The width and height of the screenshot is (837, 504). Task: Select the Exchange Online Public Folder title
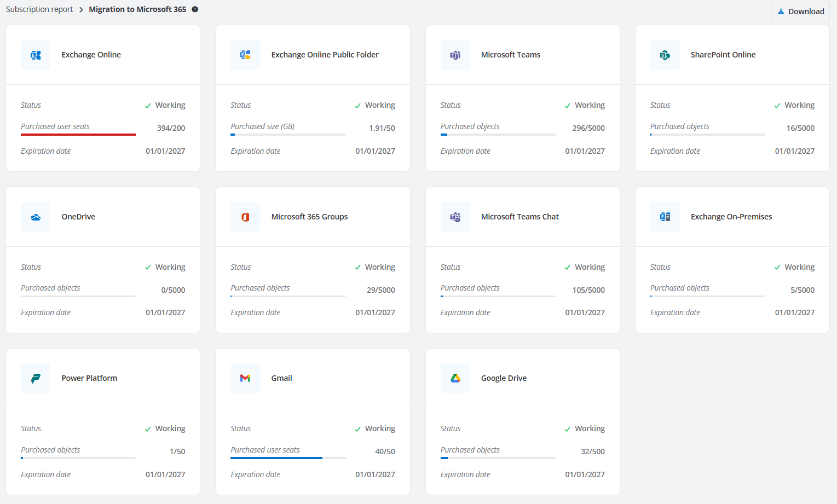325,55
